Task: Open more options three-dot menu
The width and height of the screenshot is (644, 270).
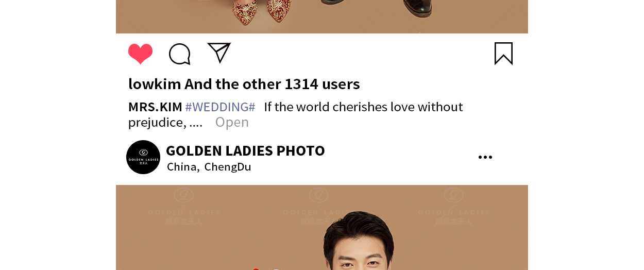Action: pos(485,157)
